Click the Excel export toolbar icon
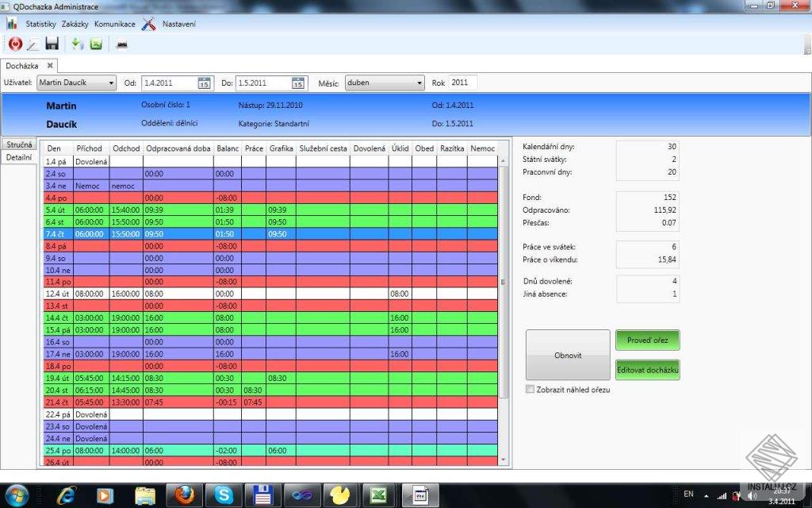 [x=96, y=44]
